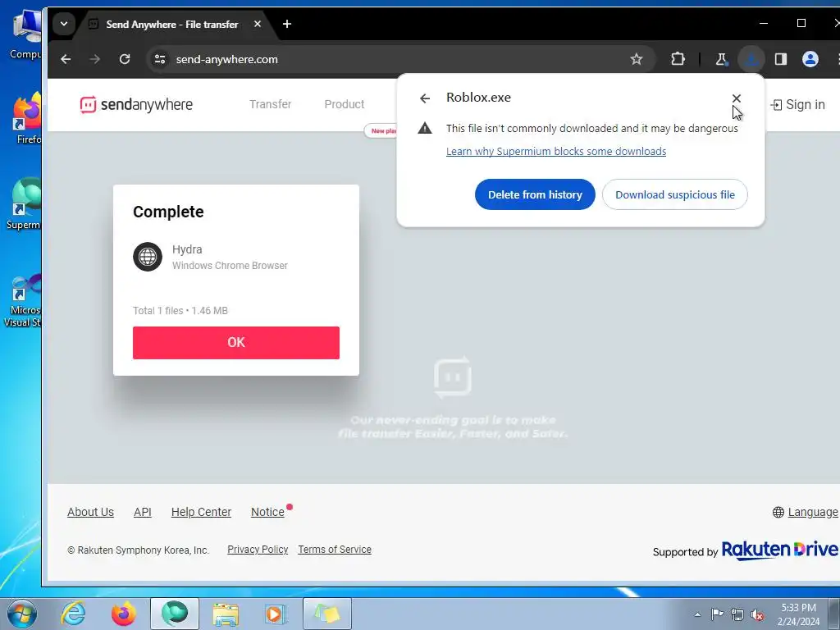Open the API footer link
The height and width of the screenshot is (630, 840).
click(x=143, y=512)
